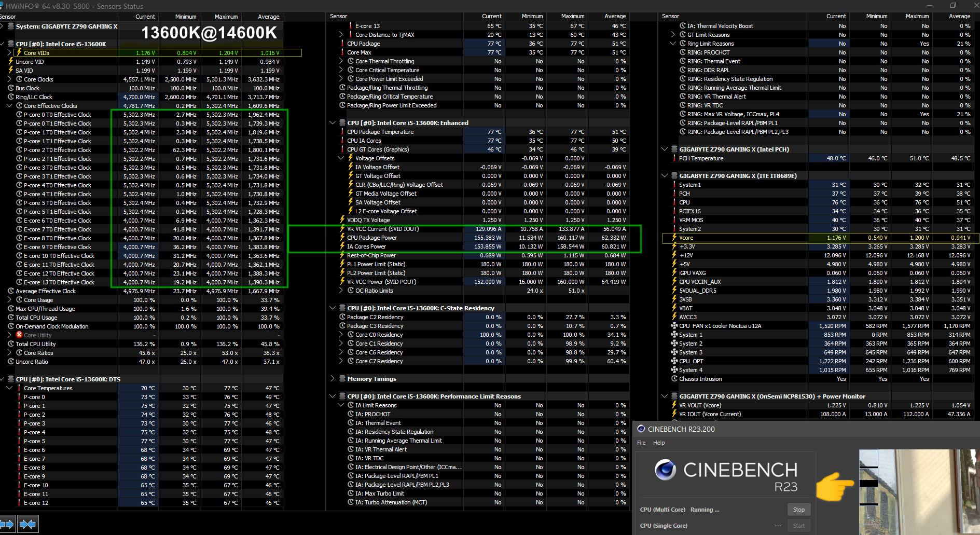
Task: Stop the Multi Core benchmark
Action: coord(798,510)
